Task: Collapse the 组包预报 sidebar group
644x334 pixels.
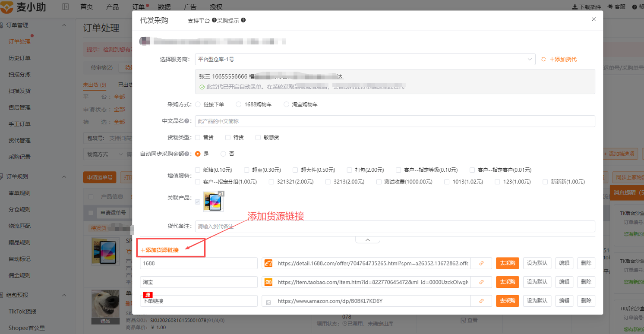Action: pyautogui.click(x=64, y=295)
